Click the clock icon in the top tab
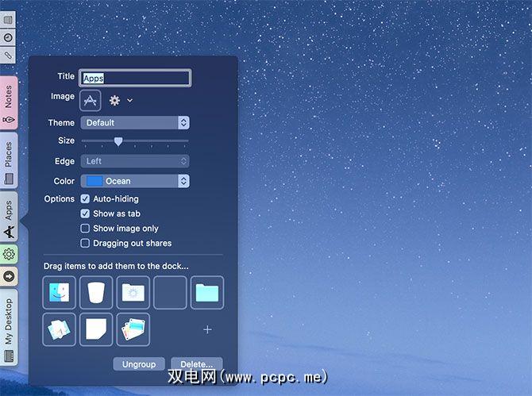The image size is (532, 396). [8, 37]
